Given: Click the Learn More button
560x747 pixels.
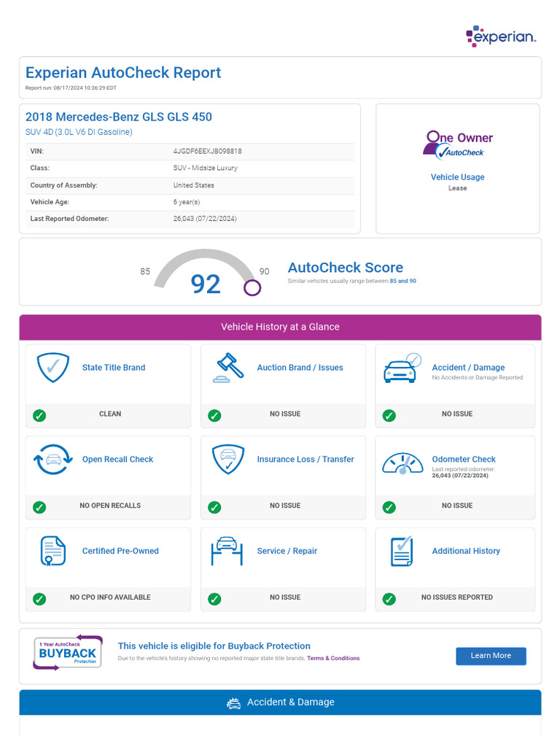Looking at the screenshot, I should point(491,656).
